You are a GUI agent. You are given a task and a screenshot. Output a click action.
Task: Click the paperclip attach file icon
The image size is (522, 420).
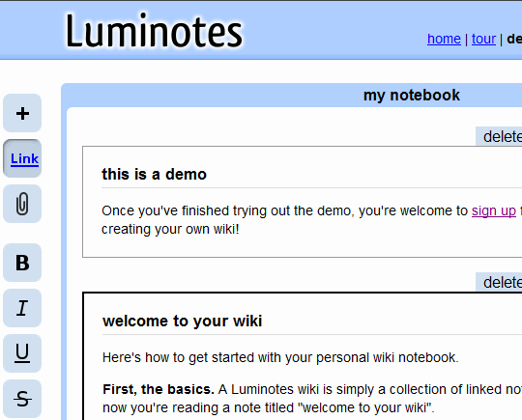(x=22, y=204)
